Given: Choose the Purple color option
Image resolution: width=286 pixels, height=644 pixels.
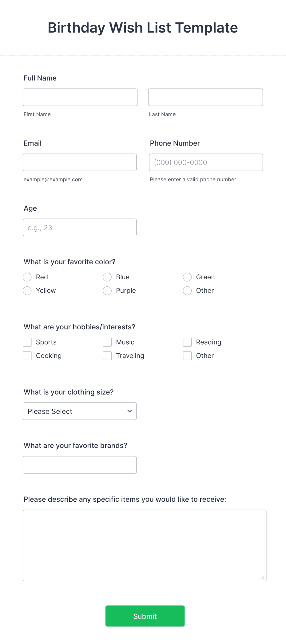Looking at the screenshot, I should click(107, 290).
